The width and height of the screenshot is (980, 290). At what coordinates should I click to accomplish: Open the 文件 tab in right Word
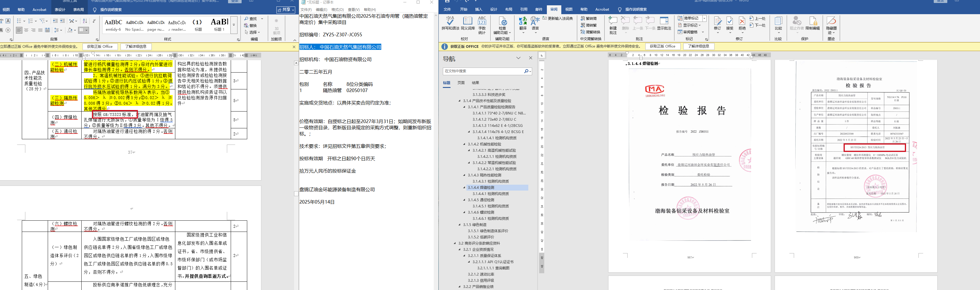click(x=447, y=9)
